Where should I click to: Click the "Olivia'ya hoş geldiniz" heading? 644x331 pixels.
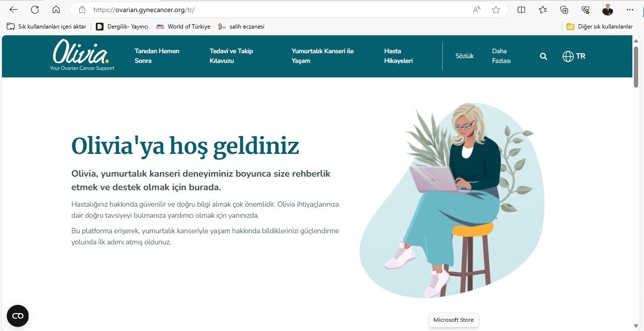click(x=185, y=146)
